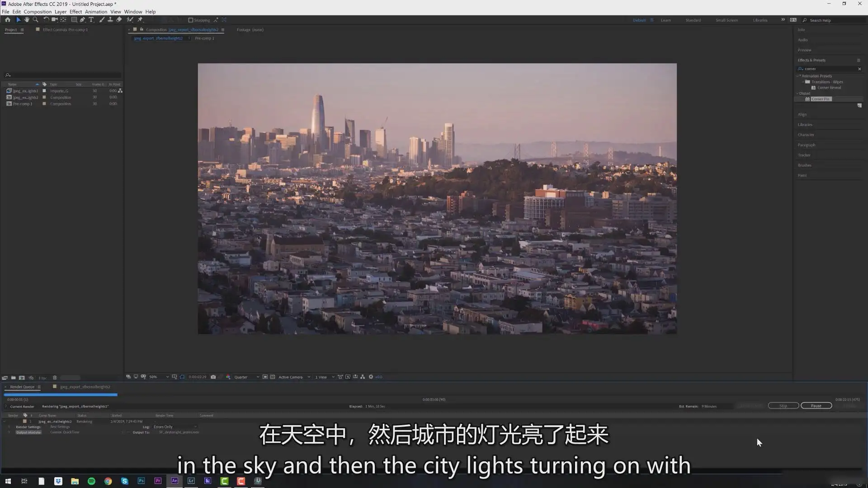Open the Custom: QuickTime output module link
This screenshot has height=488, width=868.
[x=64, y=432]
